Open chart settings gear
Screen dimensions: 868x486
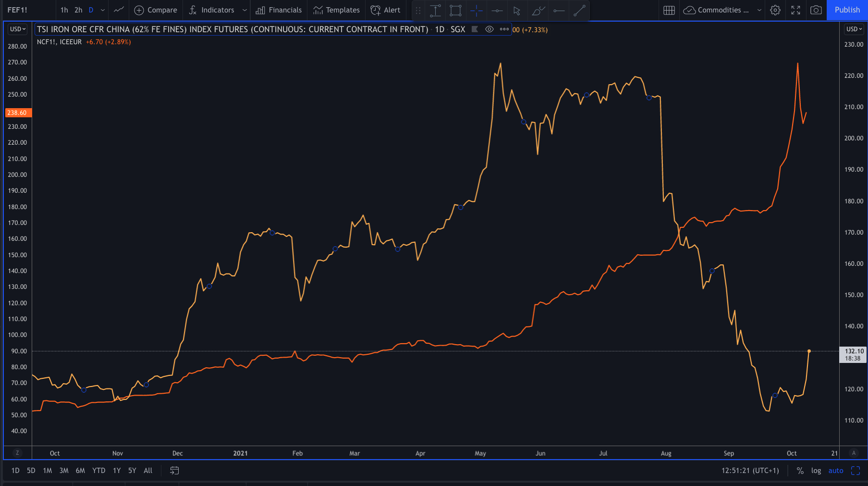(775, 10)
